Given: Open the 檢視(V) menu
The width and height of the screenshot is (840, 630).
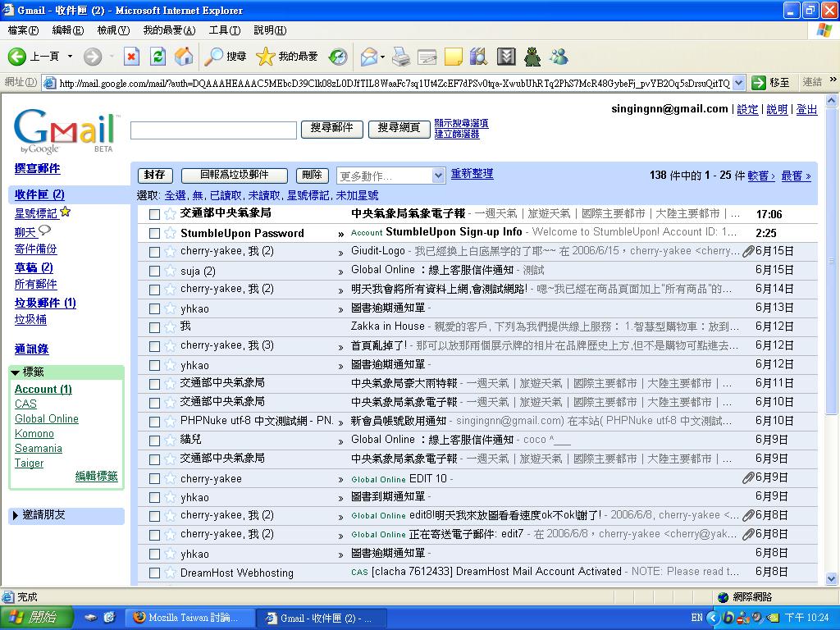Looking at the screenshot, I should [x=113, y=30].
